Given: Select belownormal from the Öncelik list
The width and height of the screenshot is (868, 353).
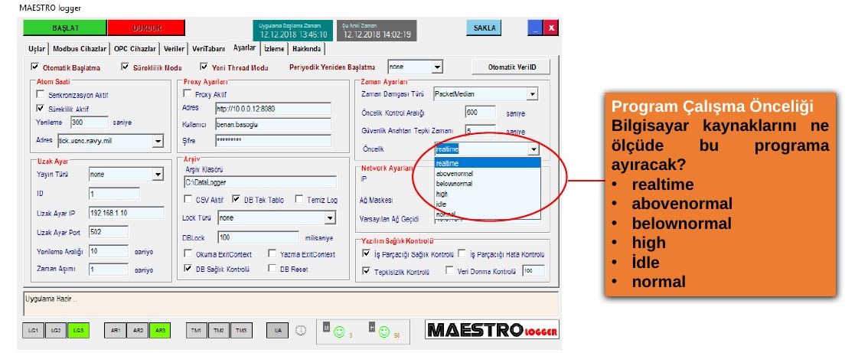Looking at the screenshot, I should pos(488,184).
